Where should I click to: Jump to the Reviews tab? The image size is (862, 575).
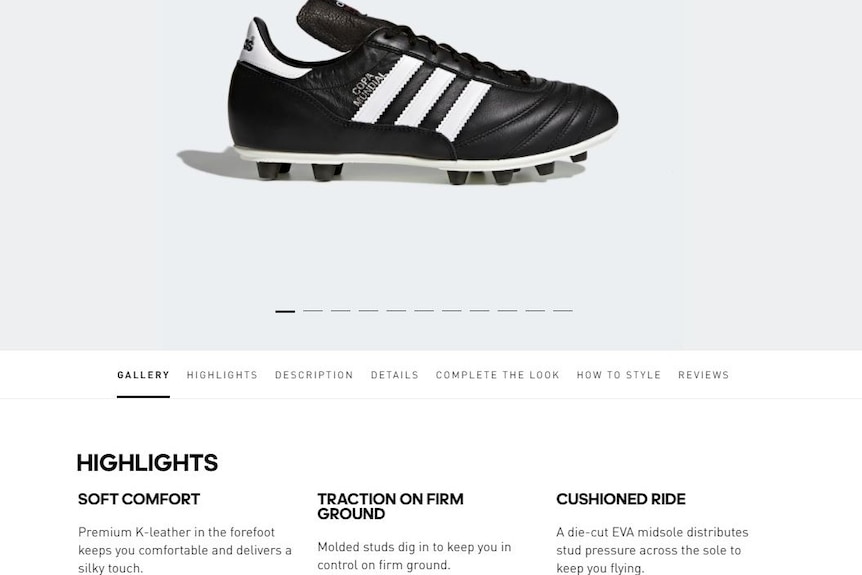pos(703,375)
